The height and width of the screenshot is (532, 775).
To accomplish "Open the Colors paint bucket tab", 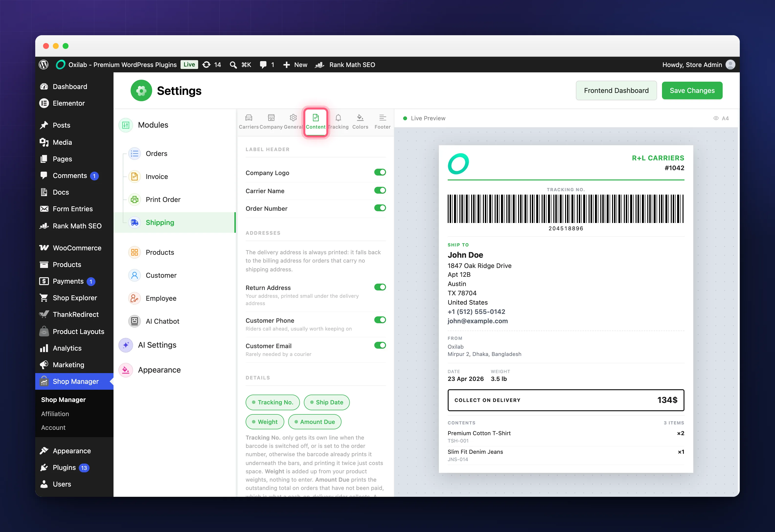I will tap(360, 122).
